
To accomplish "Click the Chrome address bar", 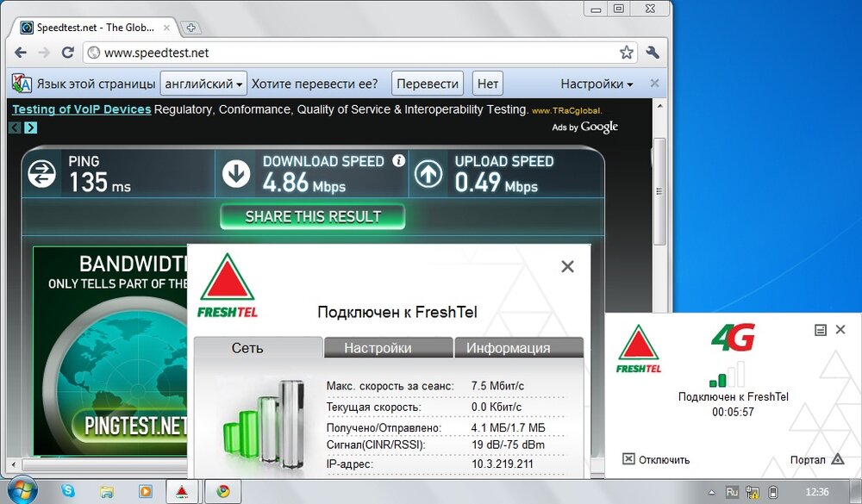I will pyautogui.click(x=259, y=52).
